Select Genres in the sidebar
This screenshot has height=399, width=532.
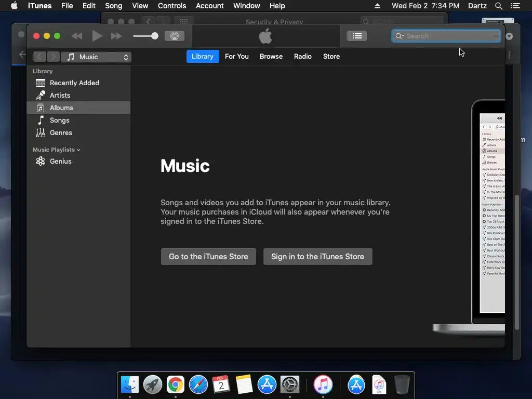(x=78, y=132)
